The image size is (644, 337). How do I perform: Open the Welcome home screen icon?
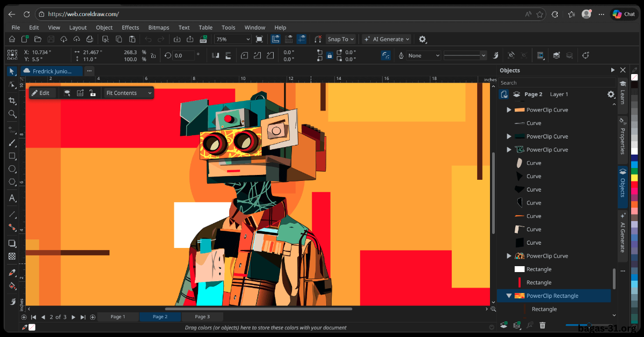click(12, 39)
